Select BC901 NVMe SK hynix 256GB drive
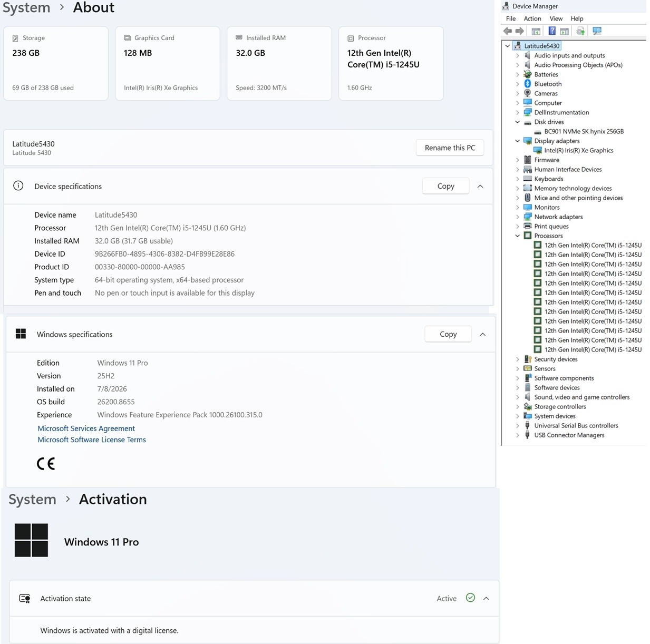Viewport: 650px width, 644px height. tap(584, 131)
